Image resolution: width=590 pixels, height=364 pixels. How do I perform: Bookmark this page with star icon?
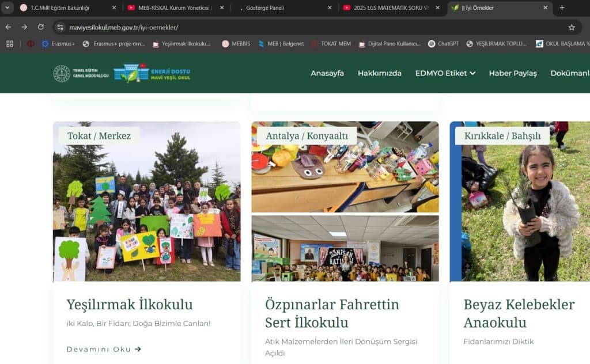[571, 27]
